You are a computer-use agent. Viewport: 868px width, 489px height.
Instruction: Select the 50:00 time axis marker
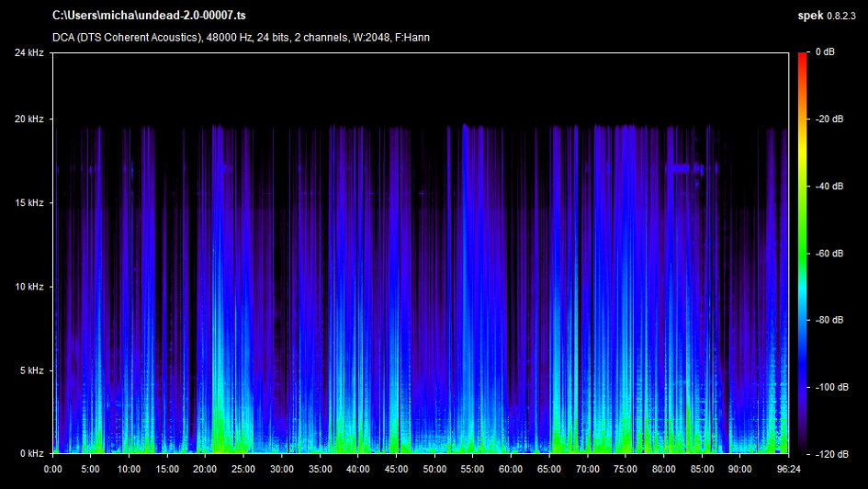click(434, 468)
